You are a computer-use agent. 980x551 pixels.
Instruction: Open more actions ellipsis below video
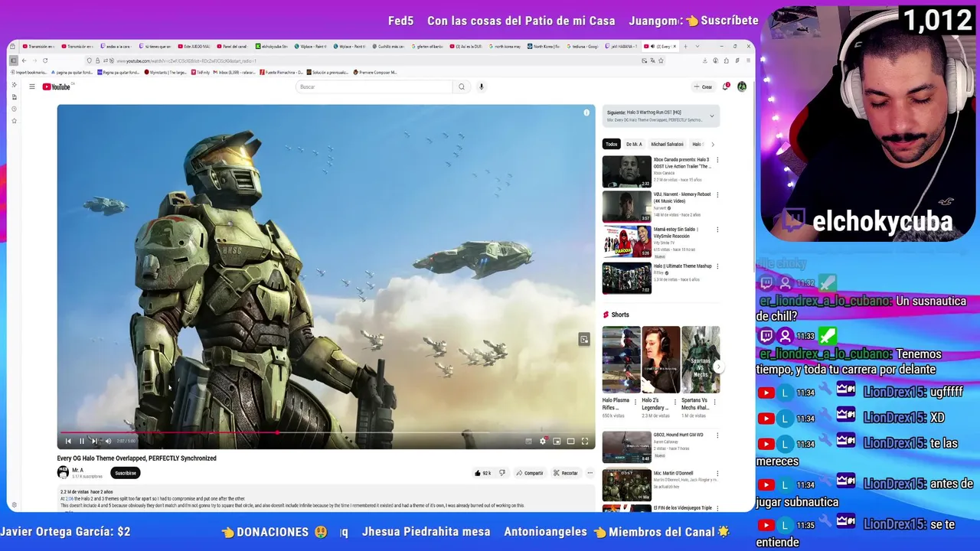tap(590, 473)
